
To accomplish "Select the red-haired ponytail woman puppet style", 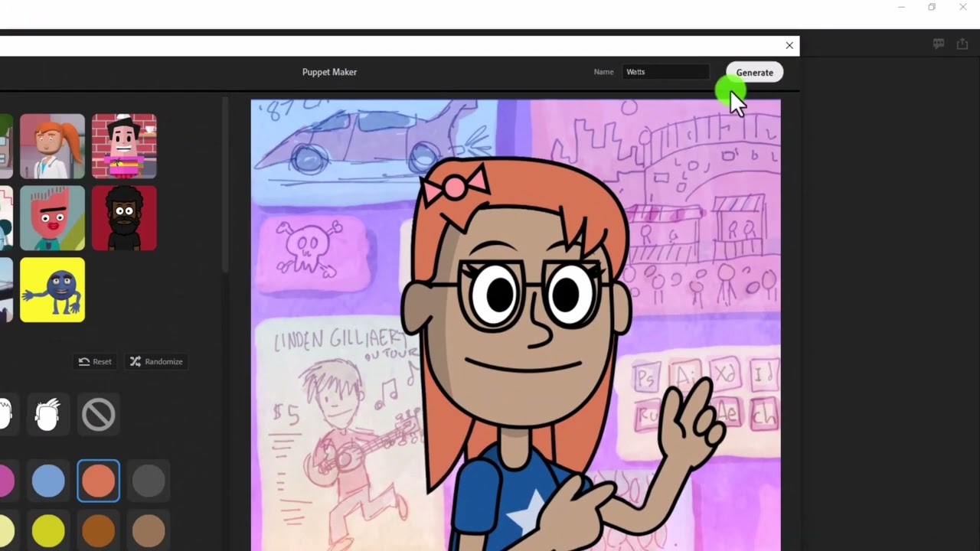I will click(x=52, y=146).
